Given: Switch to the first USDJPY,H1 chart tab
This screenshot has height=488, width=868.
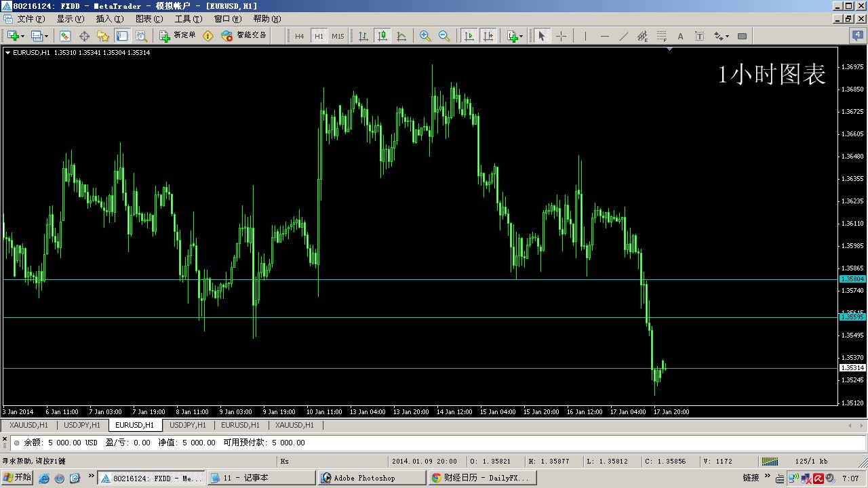Looking at the screenshot, I should (82, 425).
